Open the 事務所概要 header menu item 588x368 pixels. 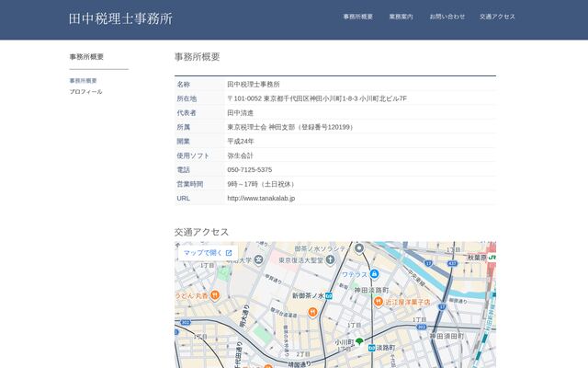357,17
